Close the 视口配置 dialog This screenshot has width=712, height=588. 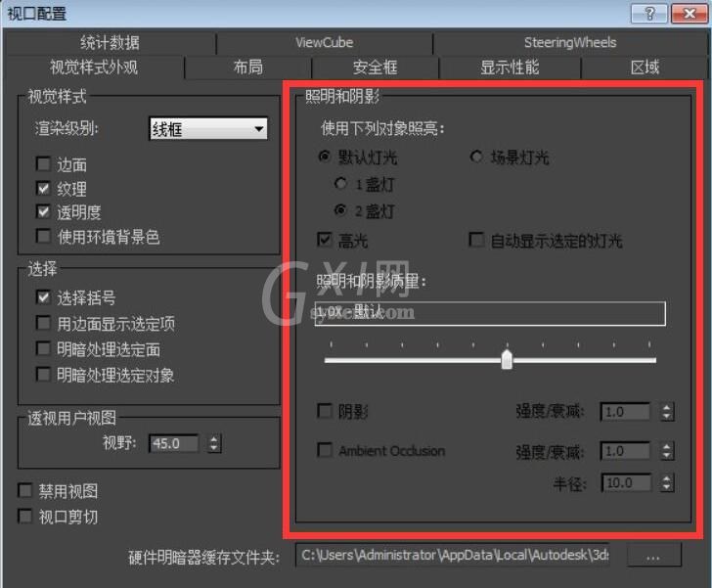tap(689, 14)
